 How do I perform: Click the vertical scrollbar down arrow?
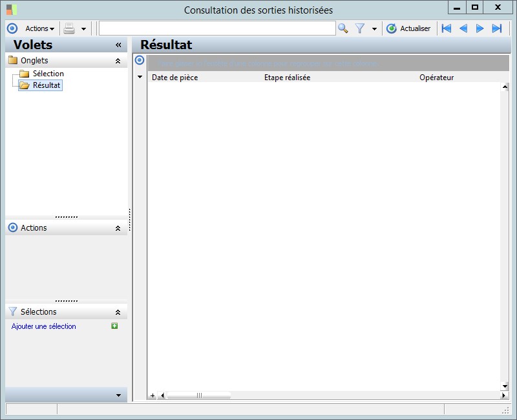tap(505, 386)
